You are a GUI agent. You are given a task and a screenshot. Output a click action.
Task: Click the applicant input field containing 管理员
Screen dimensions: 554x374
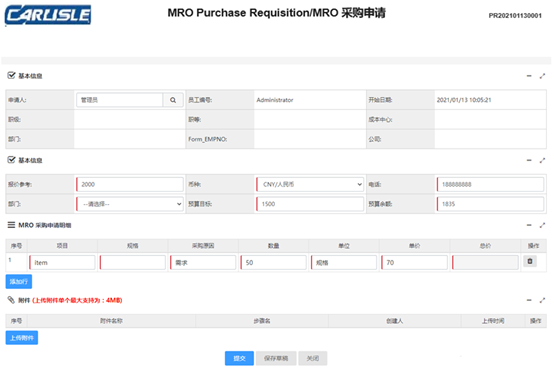point(119,100)
